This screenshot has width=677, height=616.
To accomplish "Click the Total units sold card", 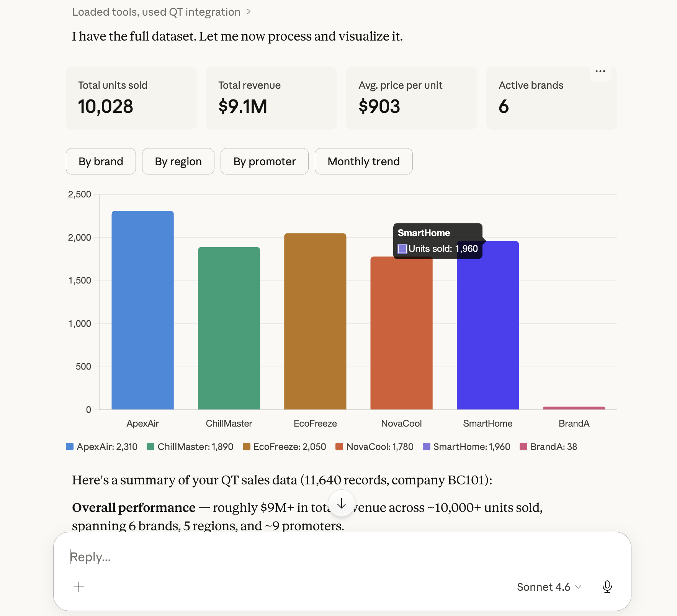I will (x=131, y=98).
